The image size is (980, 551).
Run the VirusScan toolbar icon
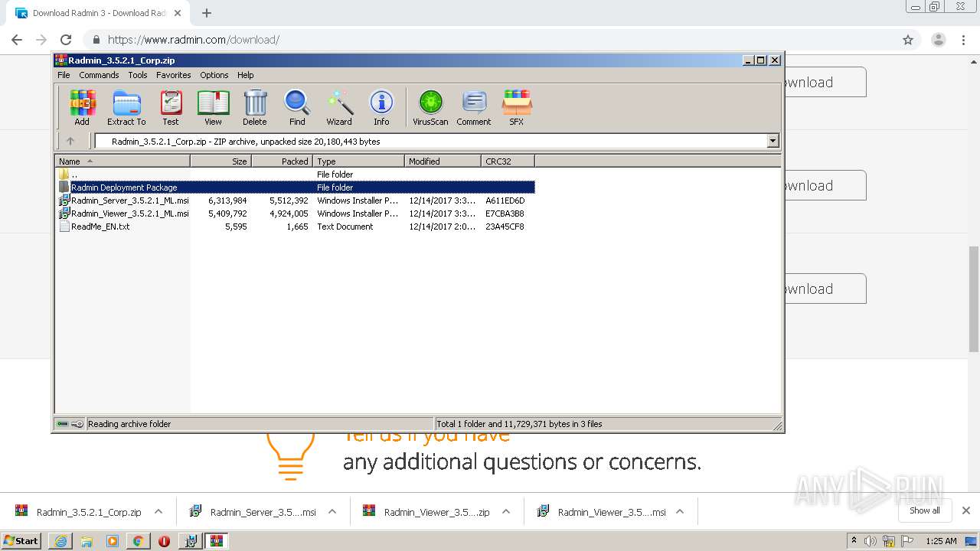coord(430,107)
